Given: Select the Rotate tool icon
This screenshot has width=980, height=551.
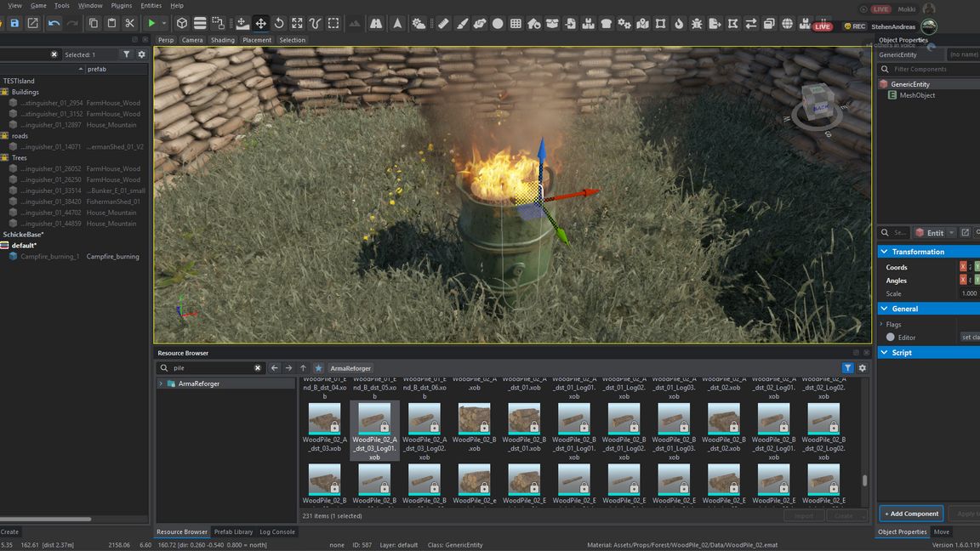Looking at the screenshot, I should point(279,23).
